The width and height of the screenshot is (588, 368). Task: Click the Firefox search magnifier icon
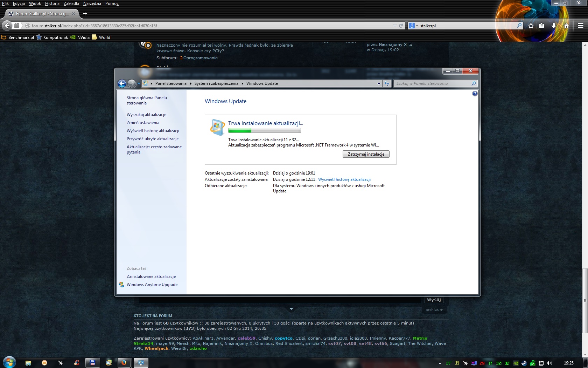(519, 26)
